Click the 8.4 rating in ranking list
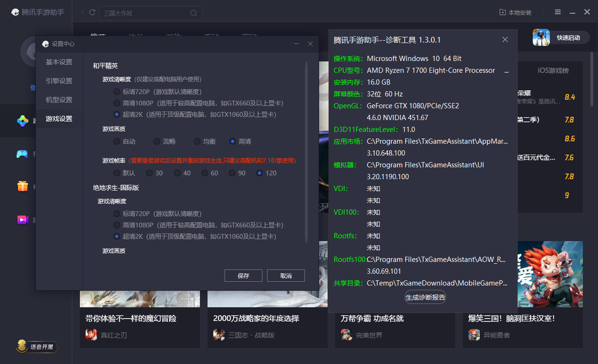 coord(570,97)
